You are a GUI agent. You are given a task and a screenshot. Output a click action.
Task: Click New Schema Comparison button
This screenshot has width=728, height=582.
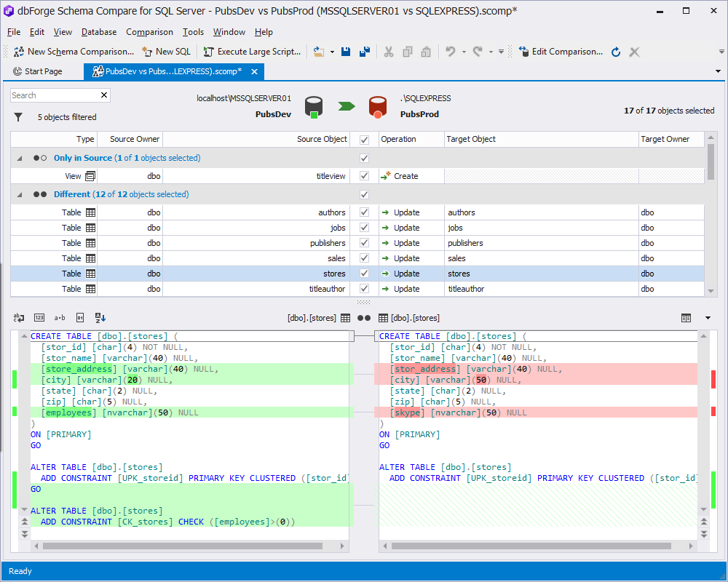(x=74, y=52)
